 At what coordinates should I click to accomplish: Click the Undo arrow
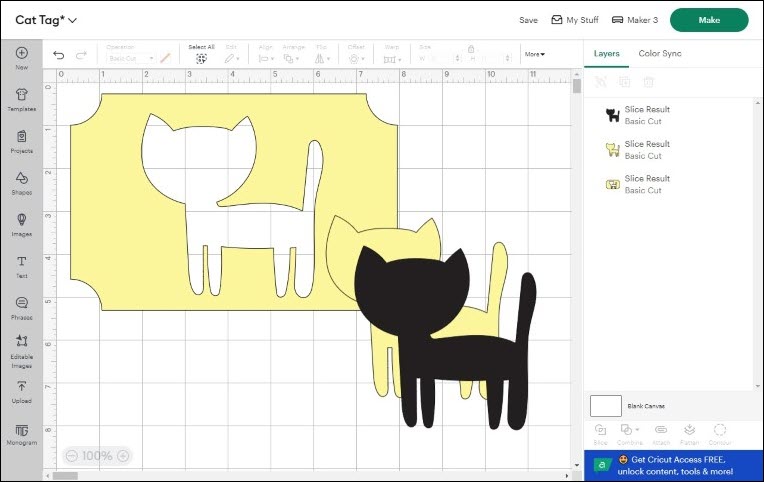59,55
